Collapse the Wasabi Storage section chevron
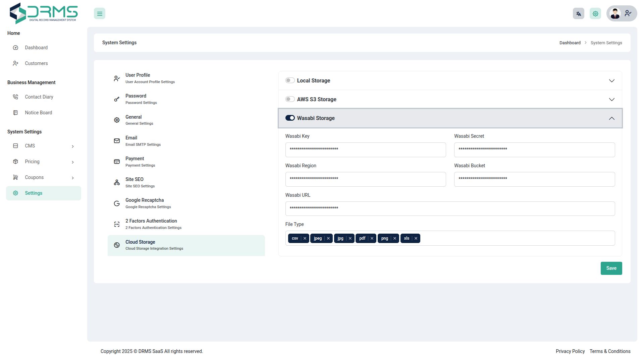The width and height of the screenshot is (644, 362). click(x=611, y=118)
